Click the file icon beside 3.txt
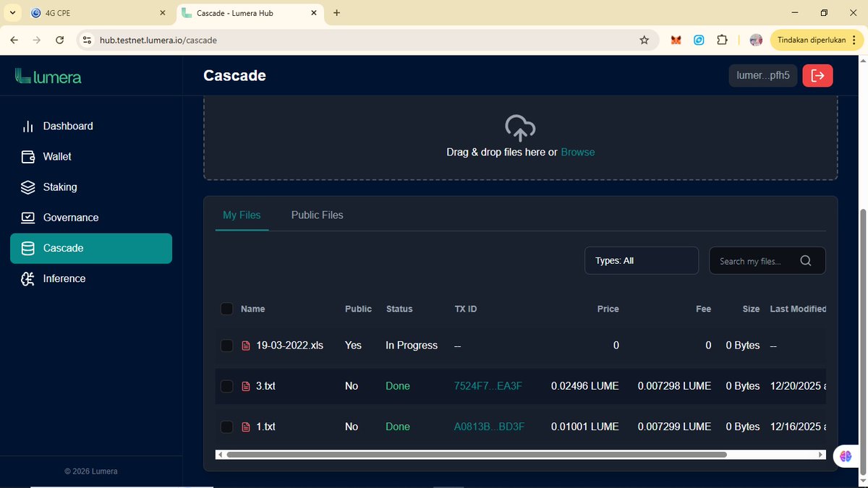This screenshot has width=868, height=488. click(x=246, y=386)
